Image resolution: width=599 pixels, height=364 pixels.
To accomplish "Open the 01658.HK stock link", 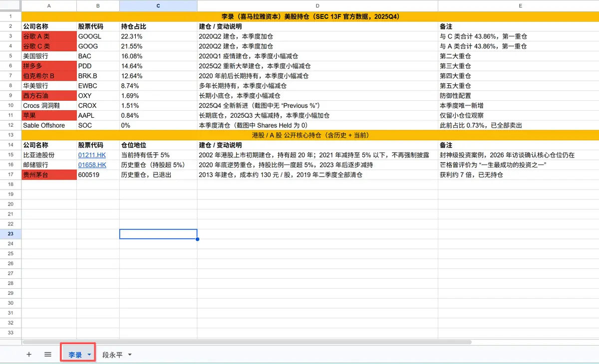I will point(92,165).
